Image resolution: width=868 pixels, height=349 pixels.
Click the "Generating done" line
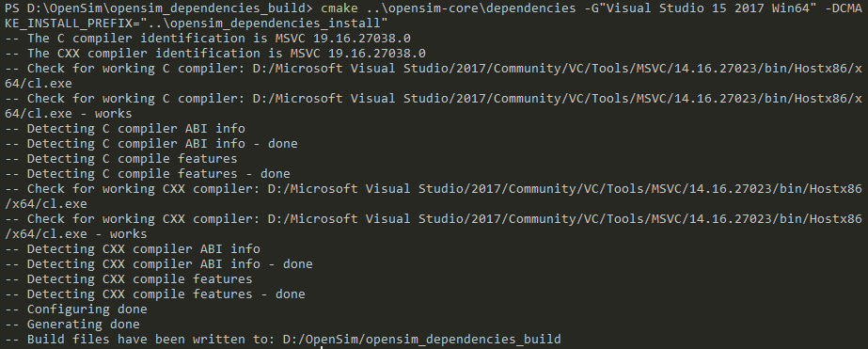click(x=72, y=324)
